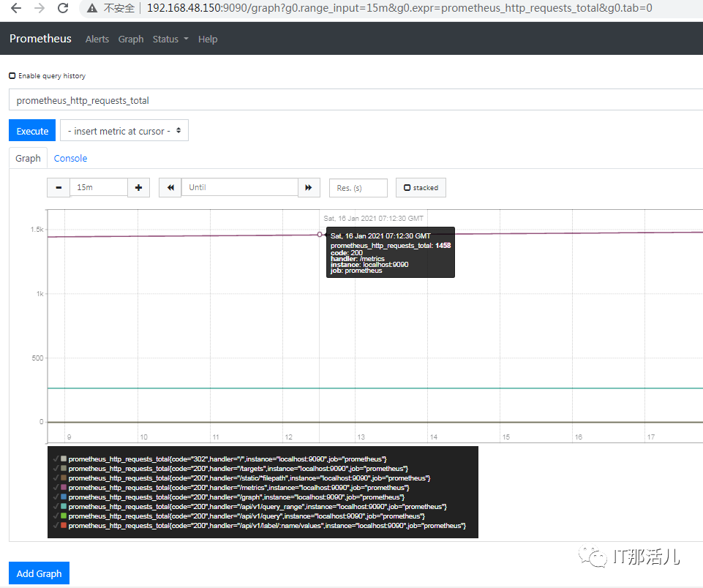Click blue swatch of /graph series

pyautogui.click(x=64, y=497)
